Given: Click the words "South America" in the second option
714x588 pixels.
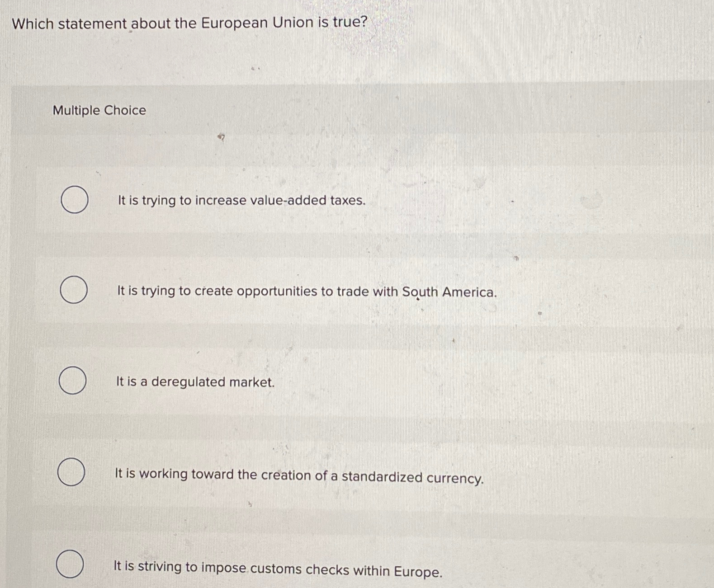Looking at the screenshot, I should pyautogui.click(x=449, y=292).
